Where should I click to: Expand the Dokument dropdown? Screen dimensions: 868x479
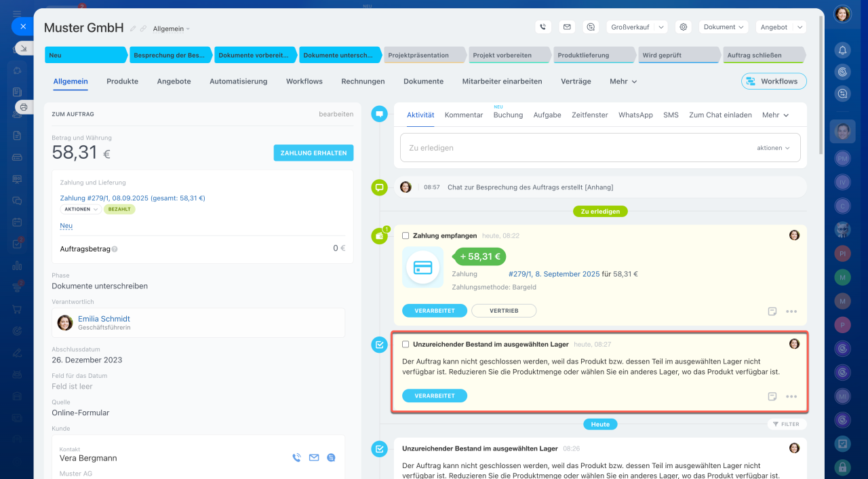pos(724,27)
